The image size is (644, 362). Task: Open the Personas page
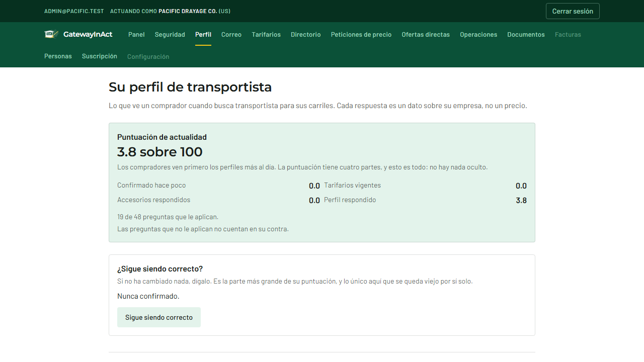click(58, 56)
